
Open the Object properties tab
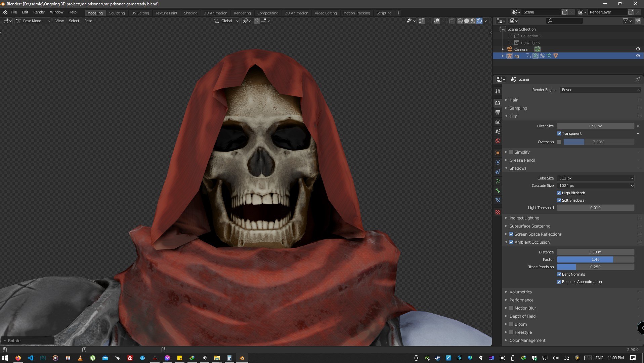(x=498, y=153)
